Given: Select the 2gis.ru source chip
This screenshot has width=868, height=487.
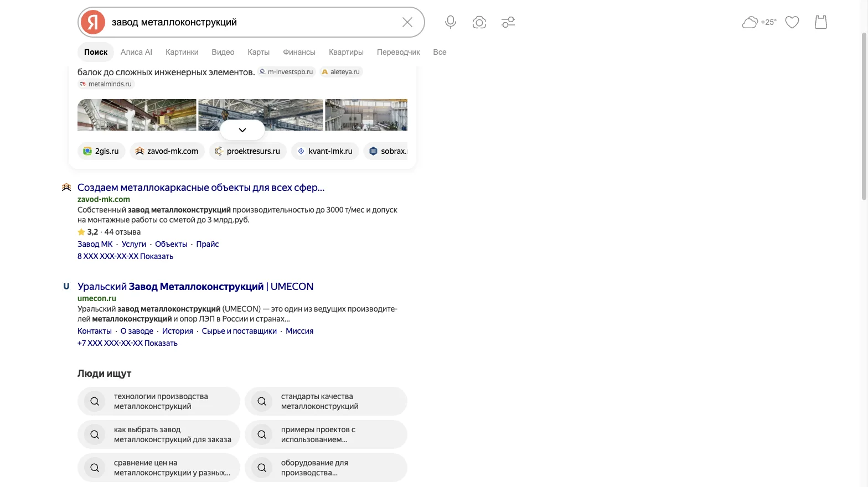Looking at the screenshot, I should coord(101,151).
